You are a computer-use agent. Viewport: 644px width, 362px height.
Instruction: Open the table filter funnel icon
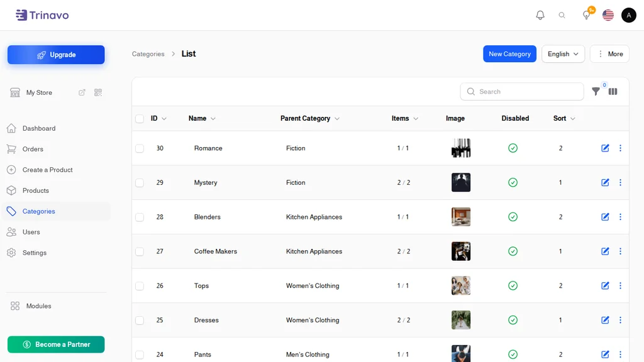(596, 92)
